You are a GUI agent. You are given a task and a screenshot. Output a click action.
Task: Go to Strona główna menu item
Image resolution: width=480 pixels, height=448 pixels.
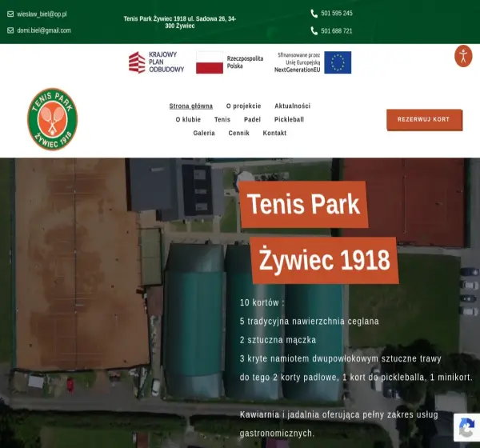click(191, 106)
